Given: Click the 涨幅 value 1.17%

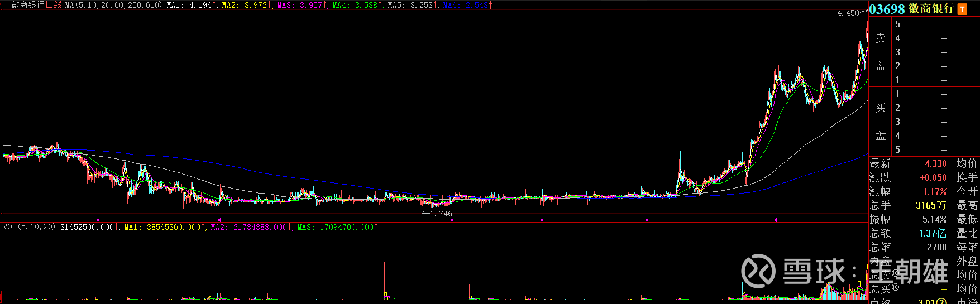Looking at the screenshot, I should point(935,191).
